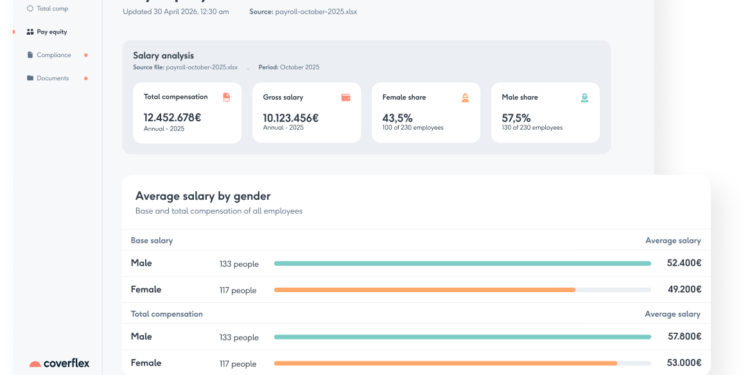
Task: Click the Source file name in Salary analysis
Action: 201,67
